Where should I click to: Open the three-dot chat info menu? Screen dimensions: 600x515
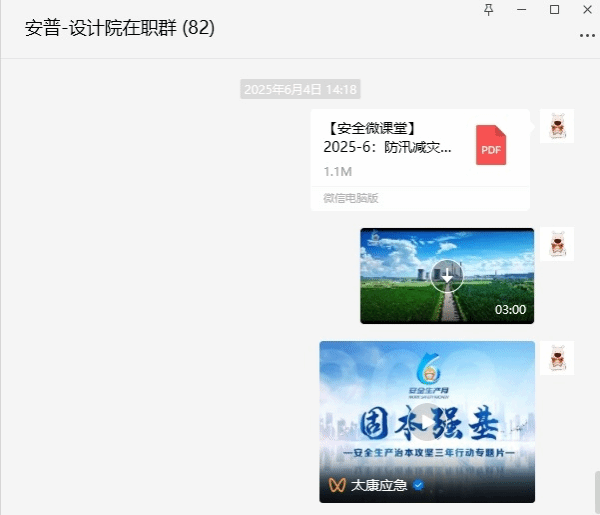[x=587, y=34]
